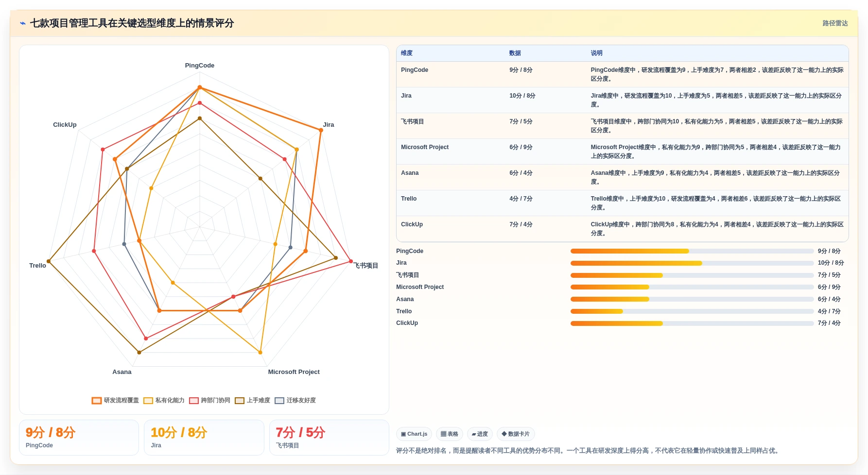
Task: Toggle the 研发流程覆盖 legend swatch
Action: [x=97, y=401]
